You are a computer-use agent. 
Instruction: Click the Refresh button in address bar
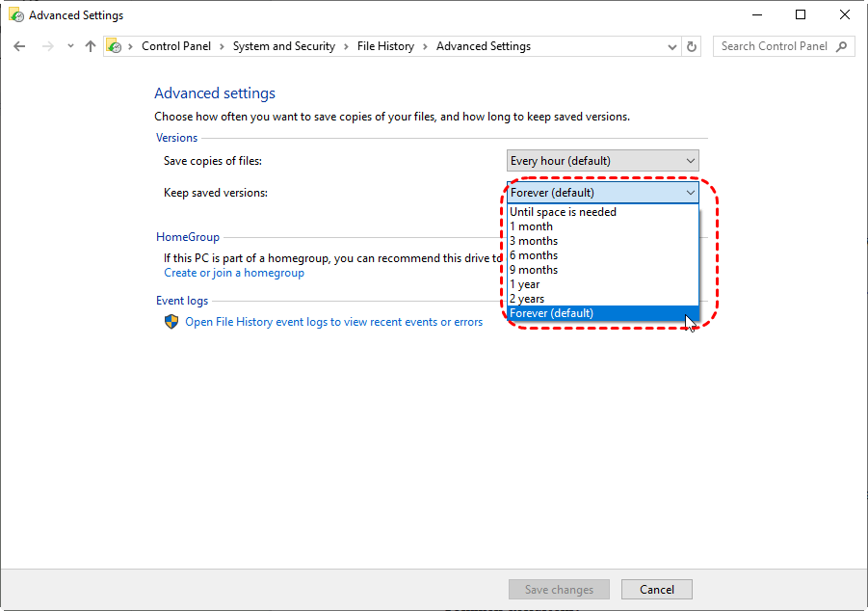[x=691, y=46]
